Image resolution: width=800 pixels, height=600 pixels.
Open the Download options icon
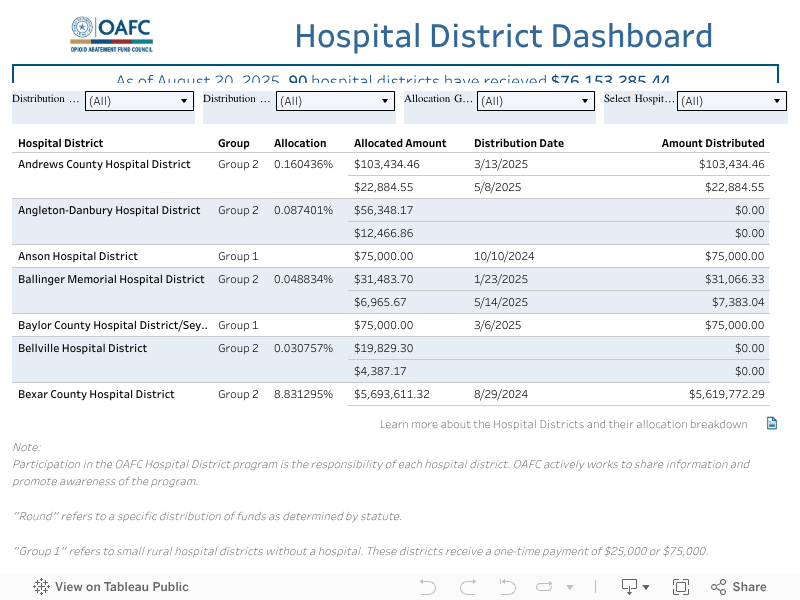tap(630, 586)
